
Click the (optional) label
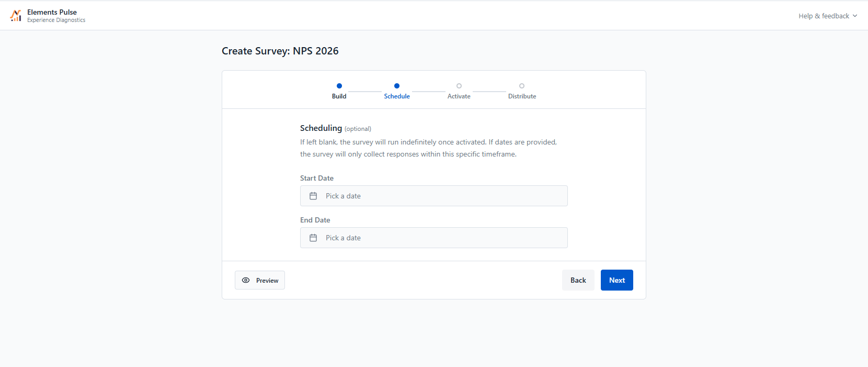[x=358, y=129]
